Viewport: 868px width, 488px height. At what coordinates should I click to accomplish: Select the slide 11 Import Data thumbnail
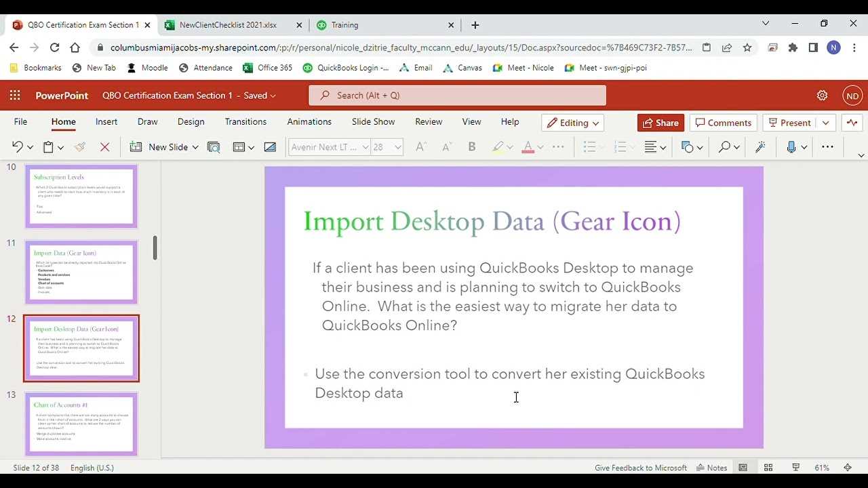pyautogui.click(x=81, y=272)
